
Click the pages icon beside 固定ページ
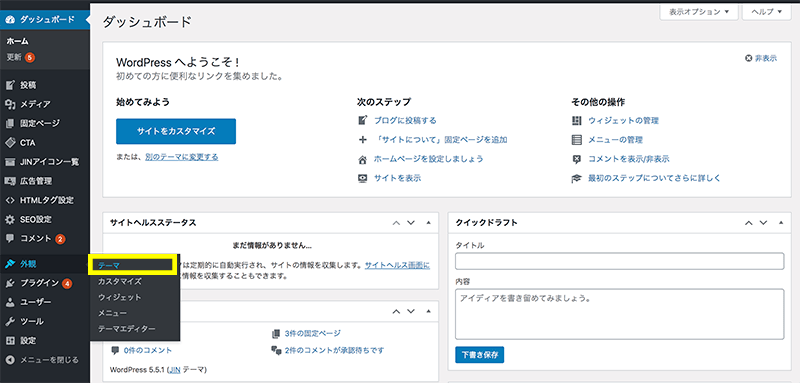(x=10, y=123)
